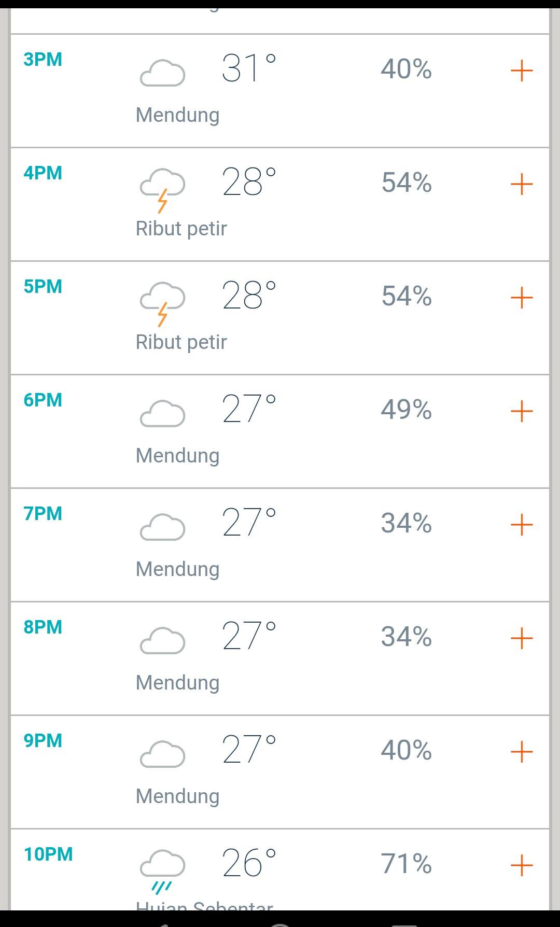Viewport: 560px width, 927px height.
Task: Select the 4PM hour label
Action: [43, 173]
